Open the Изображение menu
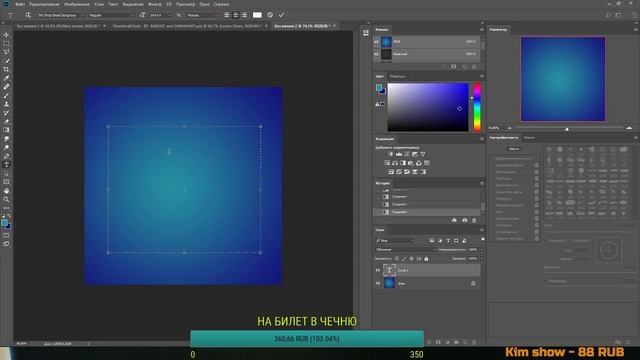 pyautogui.click(x=77, y=4)
